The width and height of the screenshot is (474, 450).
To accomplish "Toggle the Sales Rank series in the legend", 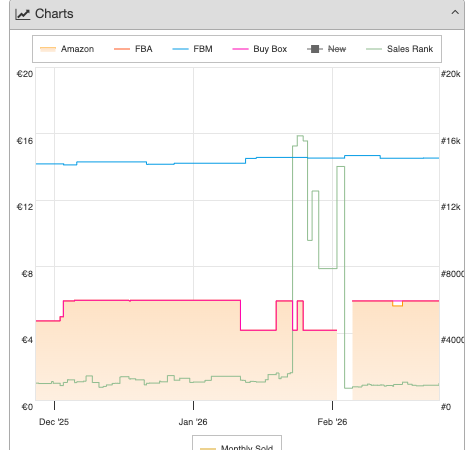I will pyautogui.click(x=399, y=49).
